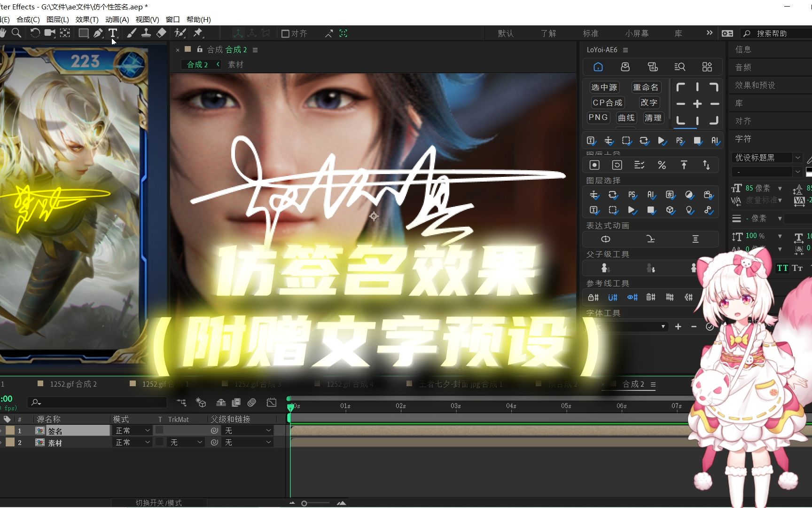
Task: Open LoYoi-AE6 grid modules icon
Action: coord(707,67)
